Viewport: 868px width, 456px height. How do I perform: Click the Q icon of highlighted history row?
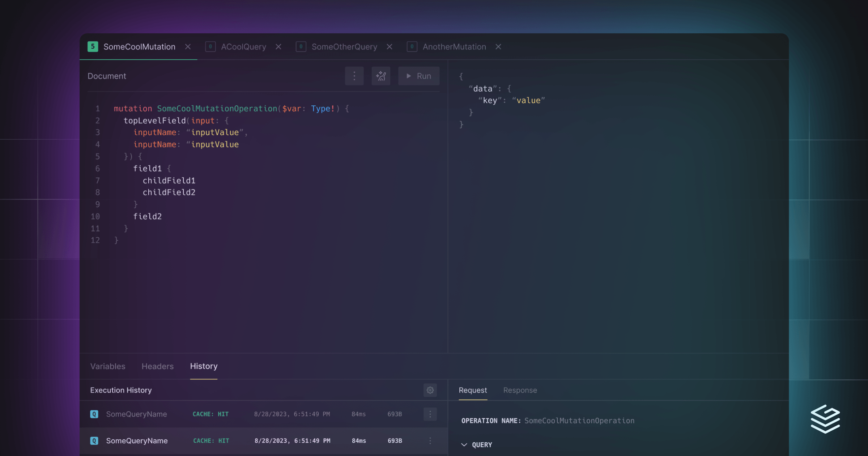(94, 441)
